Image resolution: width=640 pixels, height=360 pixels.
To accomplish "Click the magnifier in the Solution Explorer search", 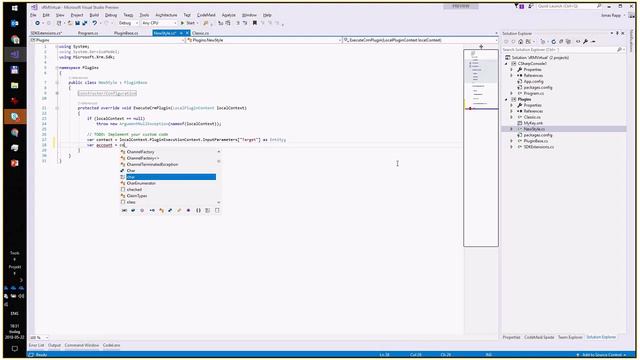I will (619, 49).
